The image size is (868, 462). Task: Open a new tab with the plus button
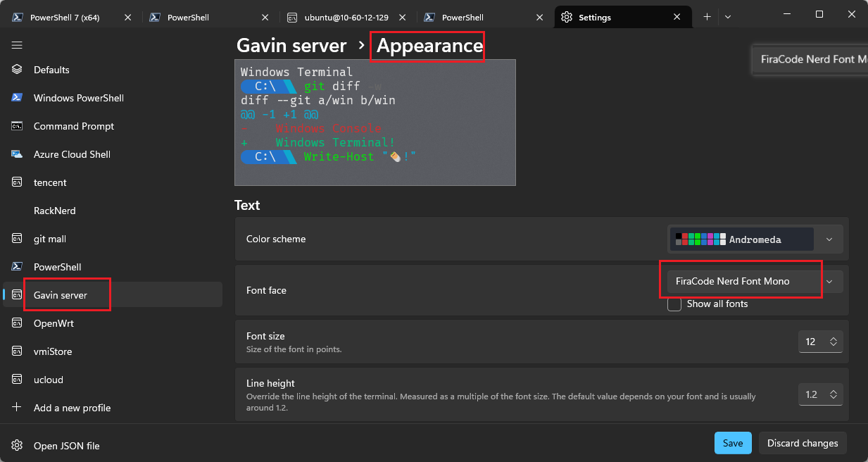tap(707, 17)
